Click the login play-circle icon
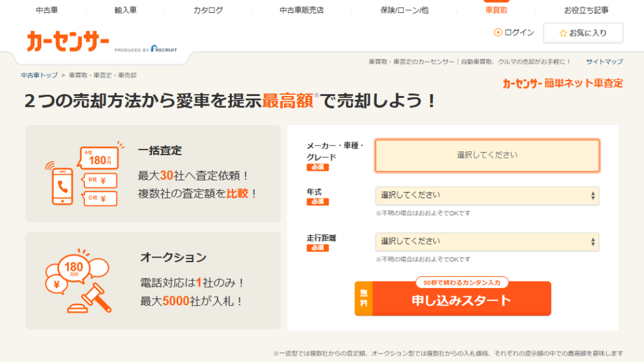The width and height of the screenshot is (644, 362). [x=497, y=33]
